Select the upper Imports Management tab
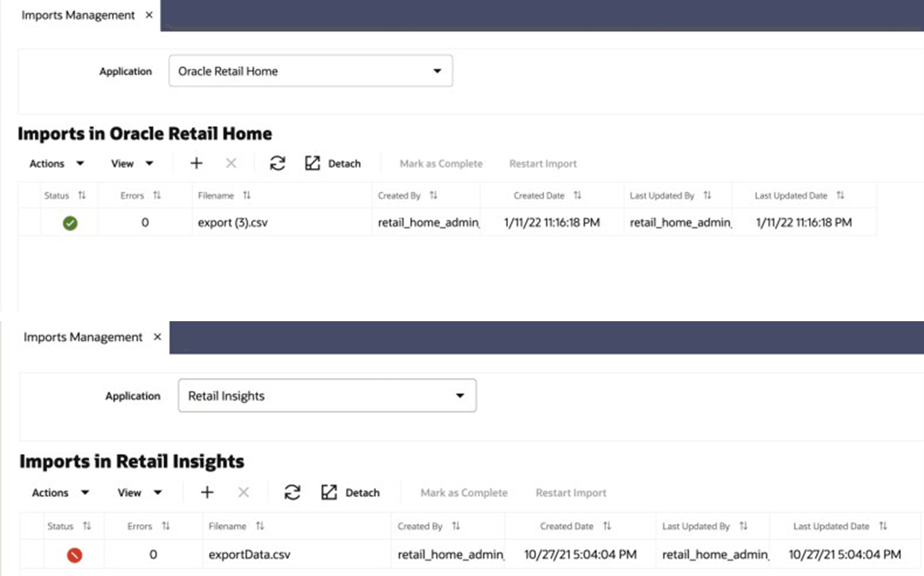The width and height of the screenshot is (924, 576). [x=78, y=15]
